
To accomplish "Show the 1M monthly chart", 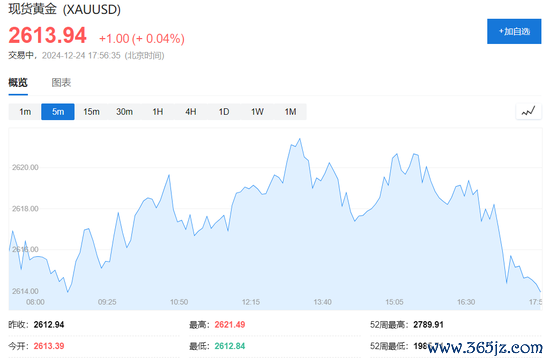I will click(x=290, y=112).
